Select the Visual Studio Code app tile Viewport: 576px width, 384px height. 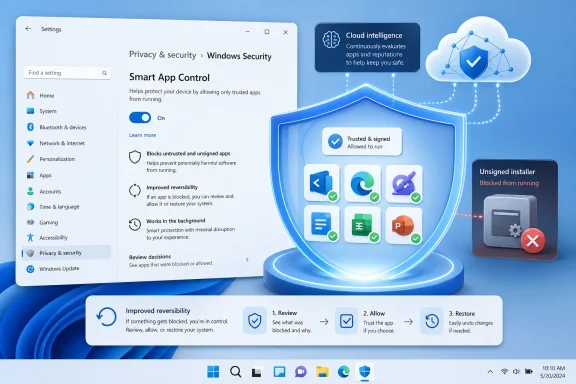(x=322, y=183)
